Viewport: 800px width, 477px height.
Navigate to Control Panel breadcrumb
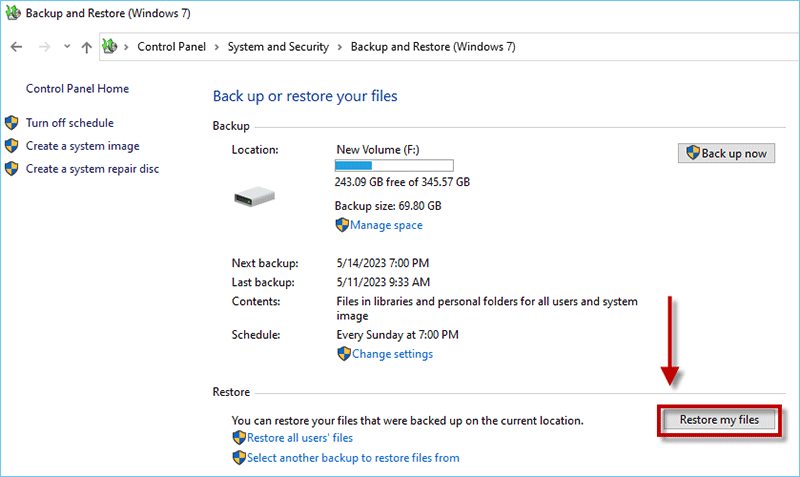tap(171, 46)
